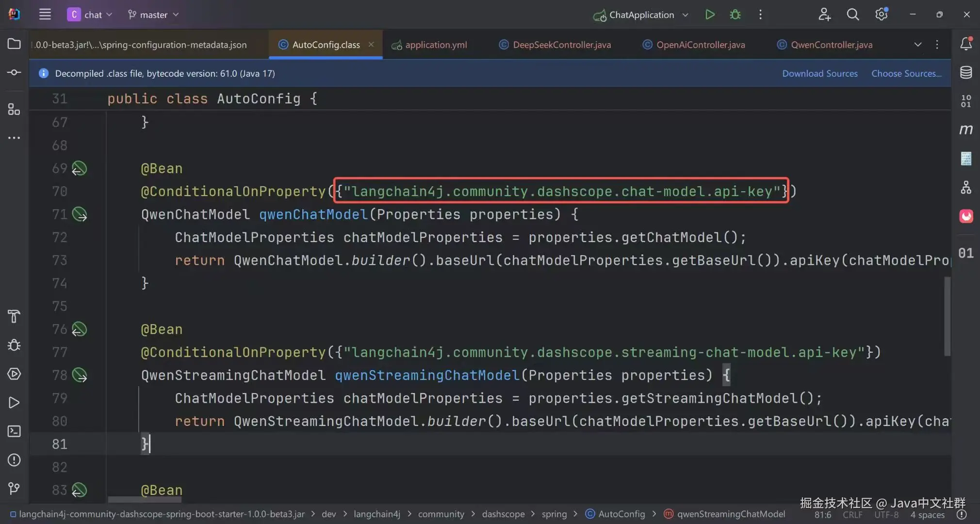Click bean gutter icon on line 71

[x=80, y=214]
